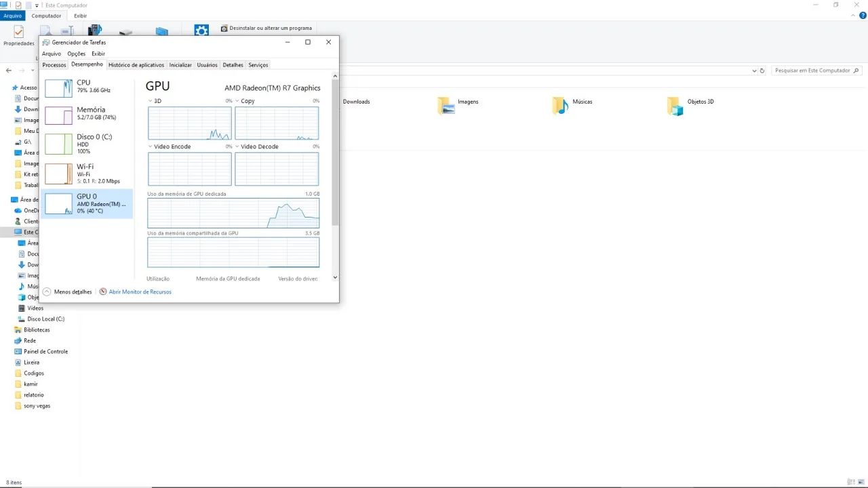Click the refresh button beside address bar
Image resolution: width=868 pixels, height=488 pixels.
point(762,70)
